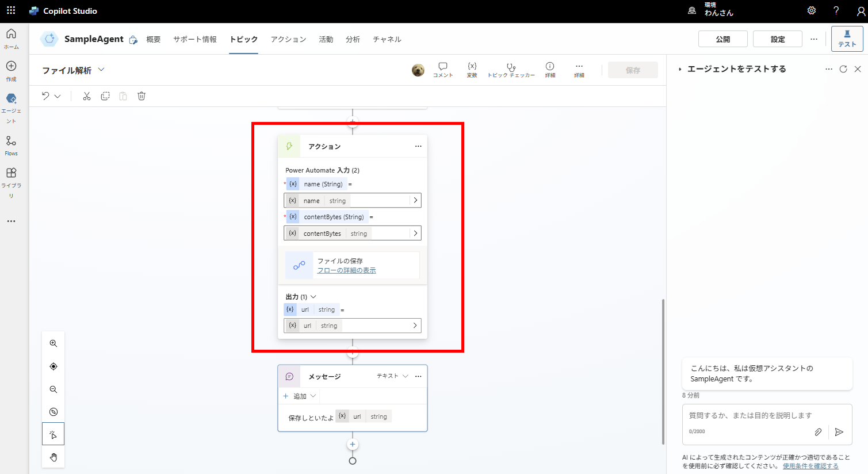Open the ファイル解析 topic name dropdown
This screenshot has height=474, width=868.
(102, 70)
